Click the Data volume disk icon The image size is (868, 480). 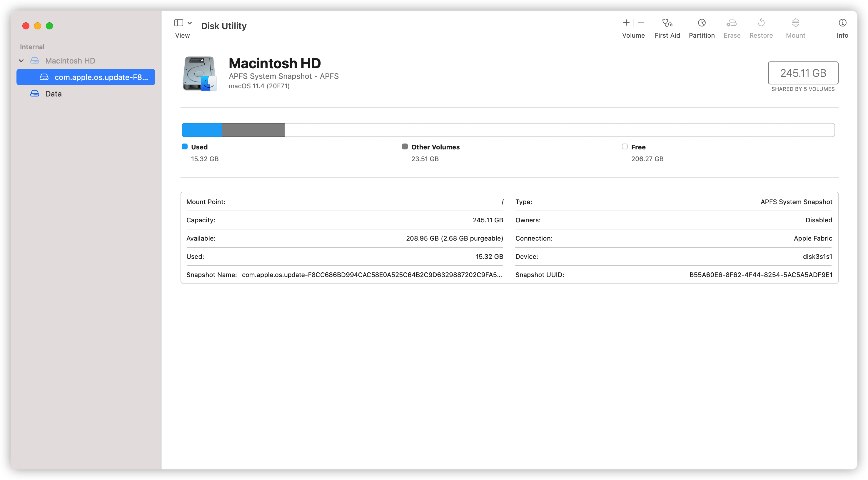[x=35, y=93]
